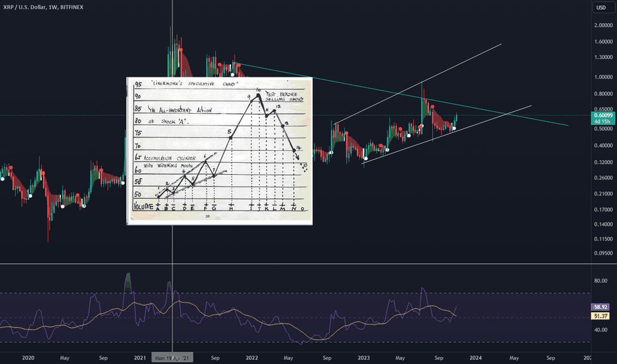Click the 2020 label on the time axis

(28, 358)
